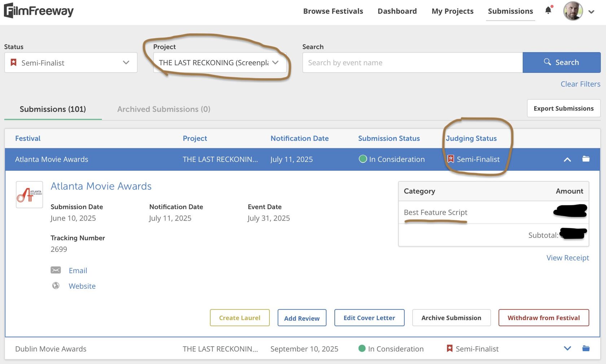606x364 pixels.
Task: Click the folder icon in Atlanta row
Action: click(586, 159)
